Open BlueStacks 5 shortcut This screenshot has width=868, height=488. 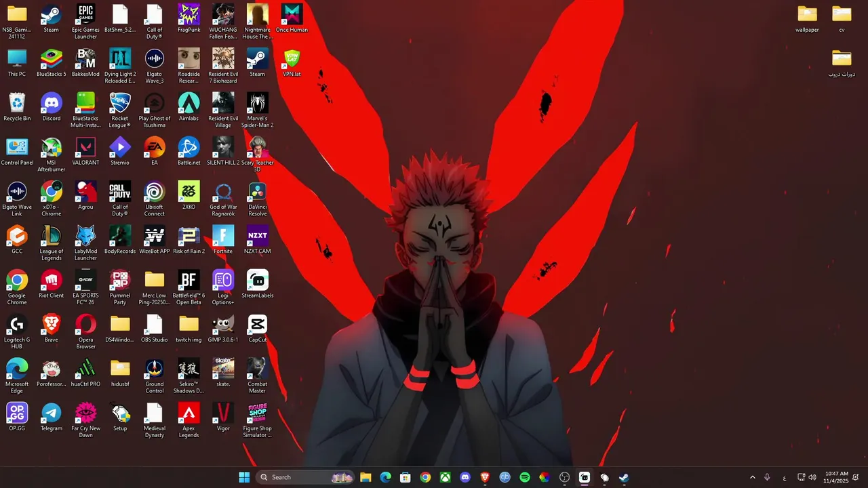(x=52, y=62)
